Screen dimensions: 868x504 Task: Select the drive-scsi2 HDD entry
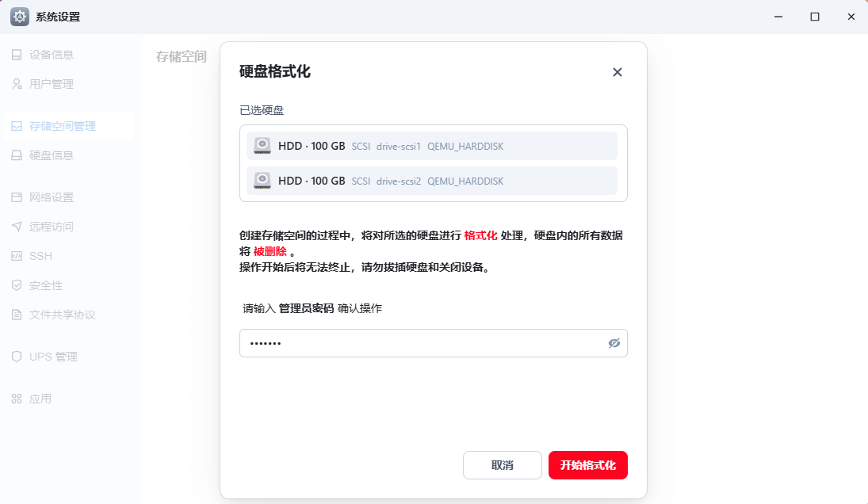click(432, 181)
